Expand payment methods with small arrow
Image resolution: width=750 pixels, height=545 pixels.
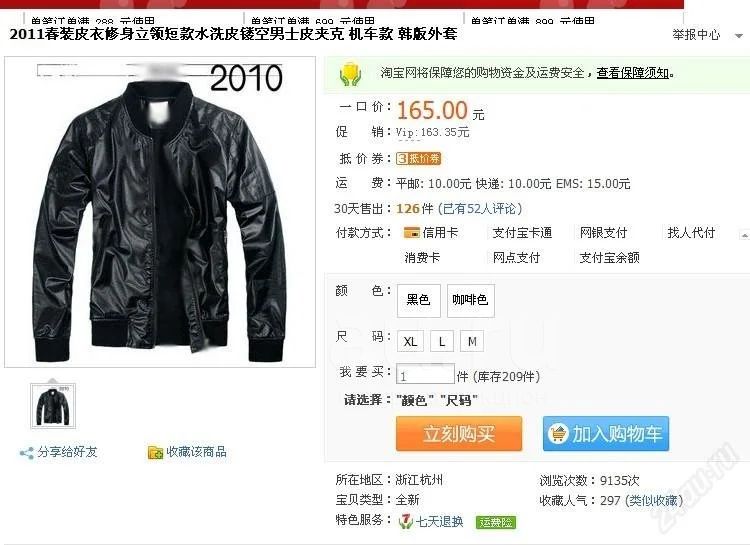744,235
